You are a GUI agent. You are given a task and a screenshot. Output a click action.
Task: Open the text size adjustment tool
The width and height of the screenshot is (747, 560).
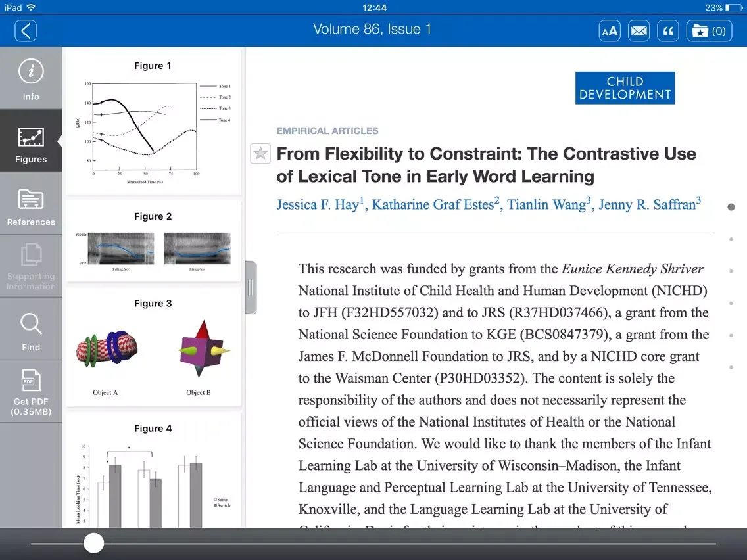pyautogui.click(x=610, y=30)
